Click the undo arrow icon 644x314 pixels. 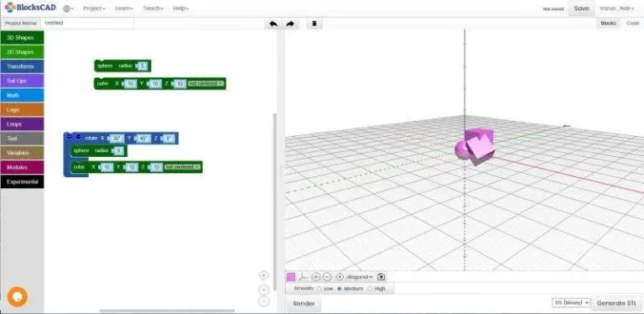point(273,24)
